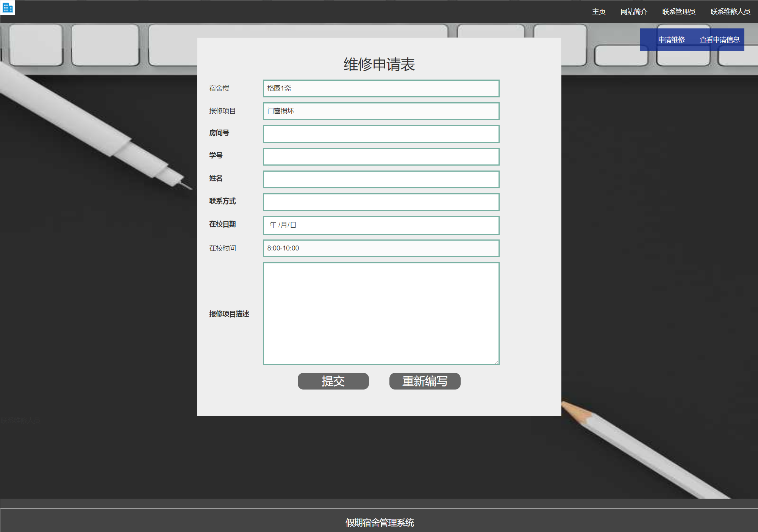Viewport: 758px width, 532px height.
Task: Open the 报修项目 dropdown showing 门窗损坏
Action: (381, 111)
